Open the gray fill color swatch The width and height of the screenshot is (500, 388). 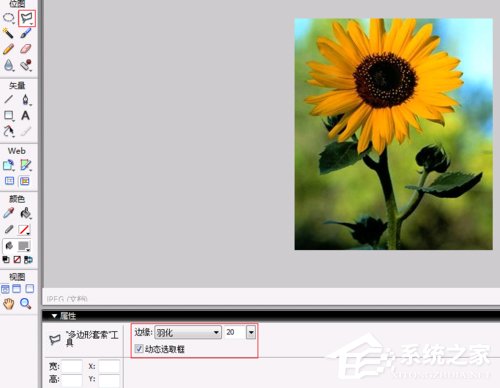pos(24,246)
